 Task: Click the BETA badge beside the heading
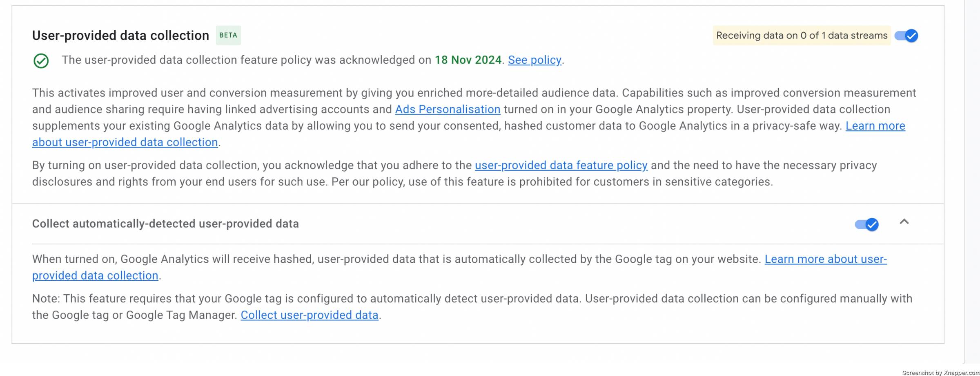point(228,35)
